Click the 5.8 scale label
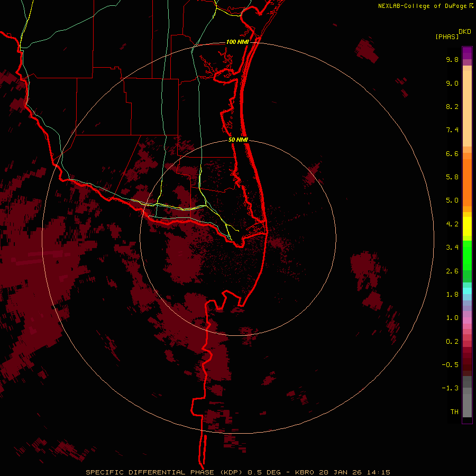The height and width of the screenshot is (476, 476). point(452,177)
